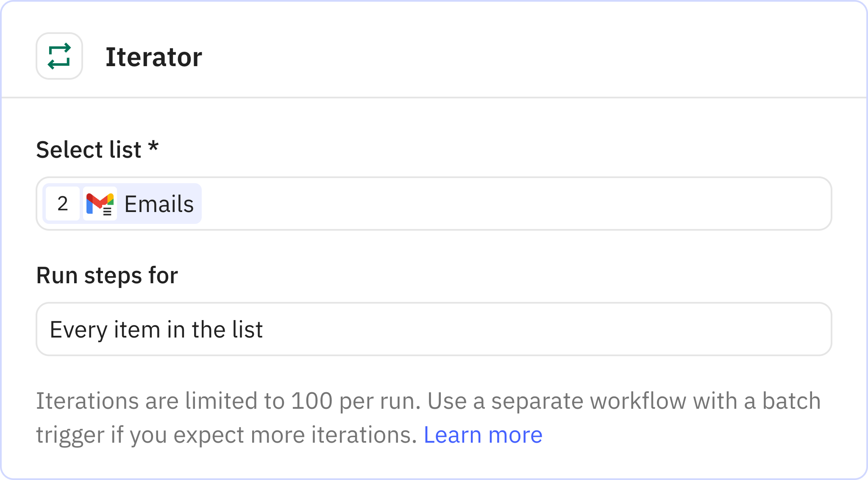
Task: Click the 'Run steps for' label
Action: (107, 276)
